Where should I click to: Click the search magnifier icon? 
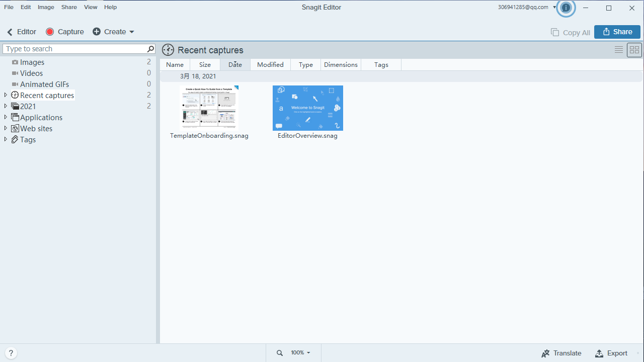tap(150, 49)
